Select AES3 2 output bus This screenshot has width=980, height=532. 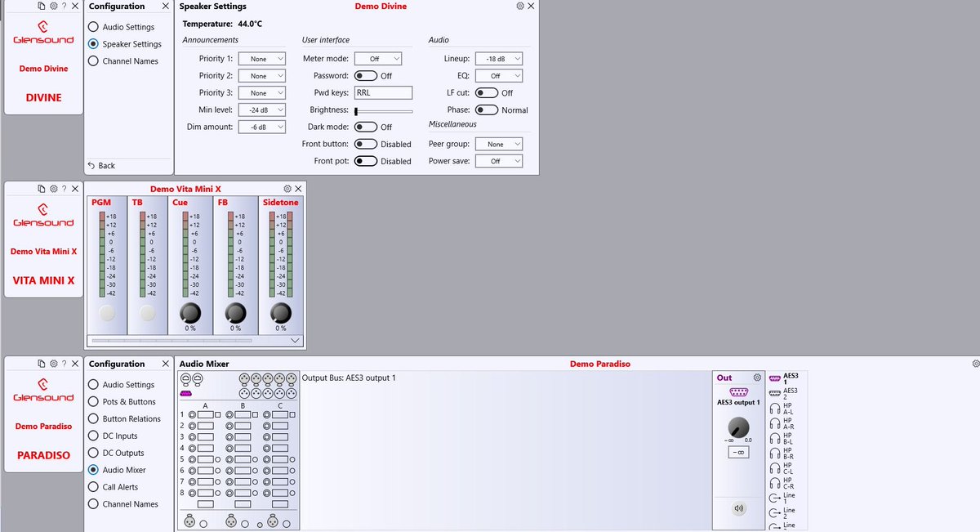(783, 393)
